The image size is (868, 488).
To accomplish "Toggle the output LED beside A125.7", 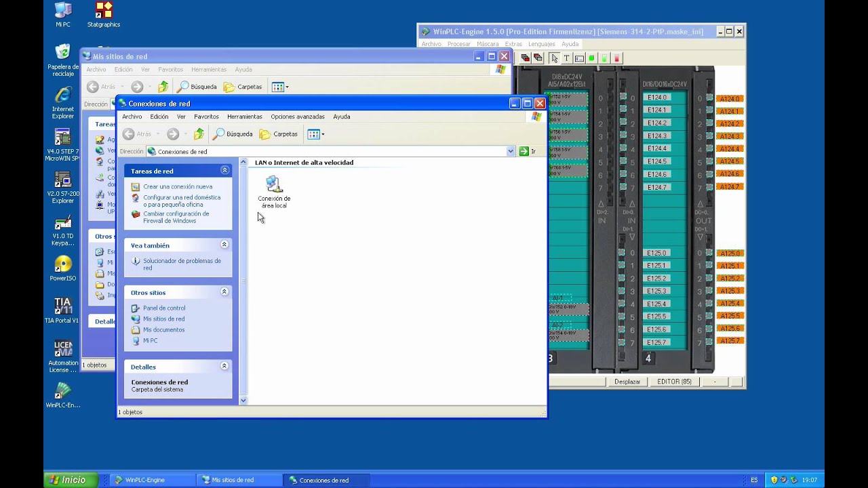I will coord(709,342).
